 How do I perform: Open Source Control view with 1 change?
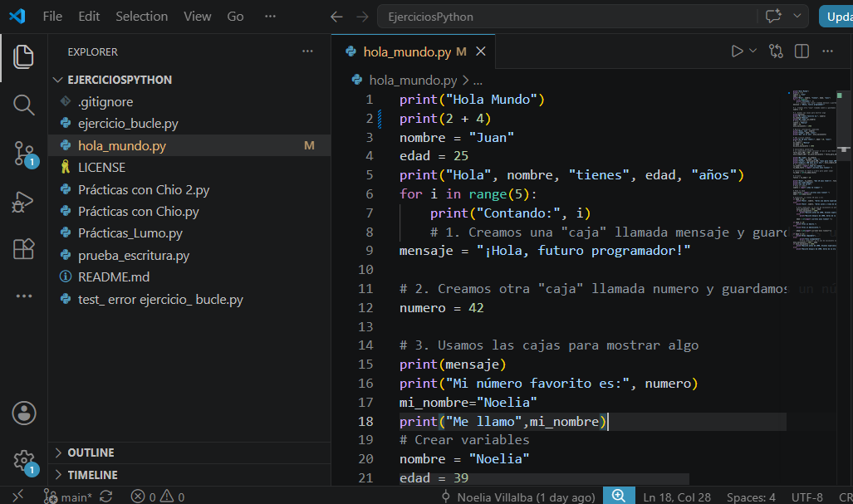point(24,154)
